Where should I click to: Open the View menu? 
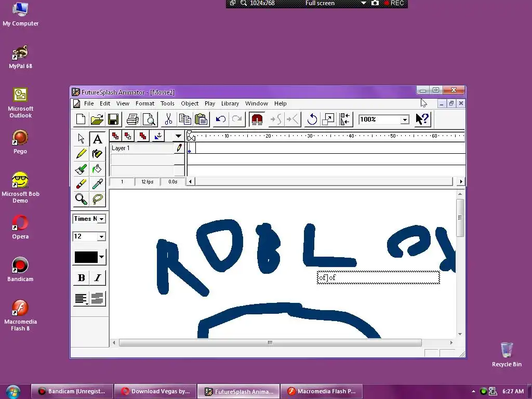click(123, 103)
